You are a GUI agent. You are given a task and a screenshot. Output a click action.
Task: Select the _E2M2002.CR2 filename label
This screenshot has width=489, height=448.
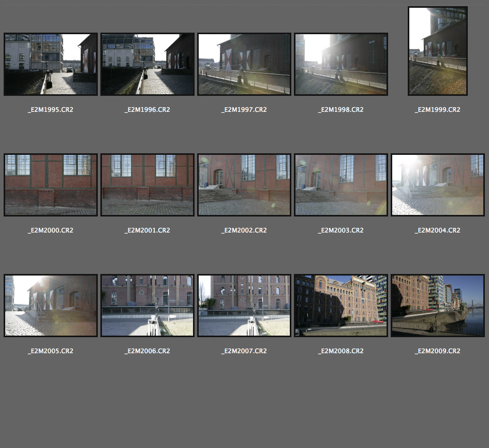244,230
